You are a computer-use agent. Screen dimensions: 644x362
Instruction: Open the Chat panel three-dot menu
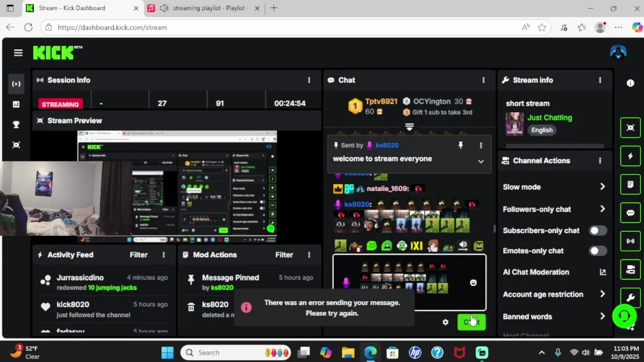pyautogui.click(x=484, y=80)
